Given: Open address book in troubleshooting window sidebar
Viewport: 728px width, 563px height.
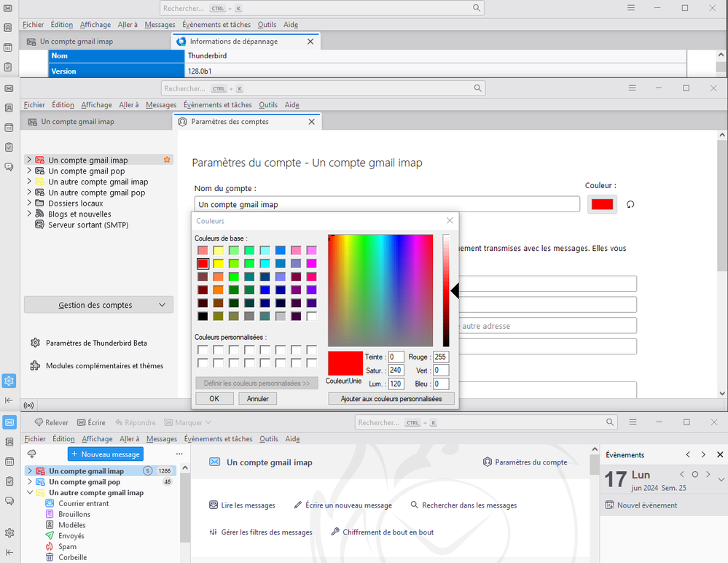Looking at the screenshot, I should pyautogui.click(x=8, y=28).
